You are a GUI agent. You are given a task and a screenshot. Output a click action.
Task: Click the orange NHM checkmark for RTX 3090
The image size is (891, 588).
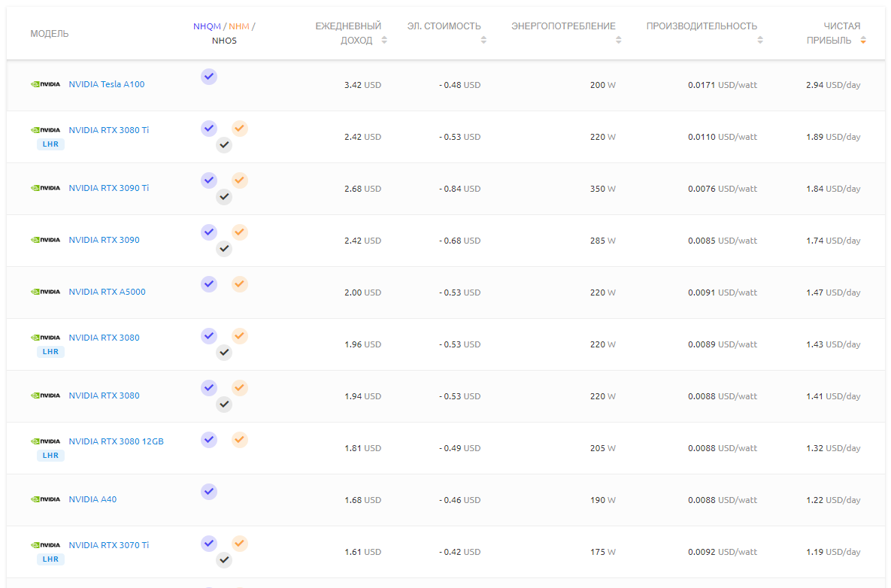(x=239, y=232)
